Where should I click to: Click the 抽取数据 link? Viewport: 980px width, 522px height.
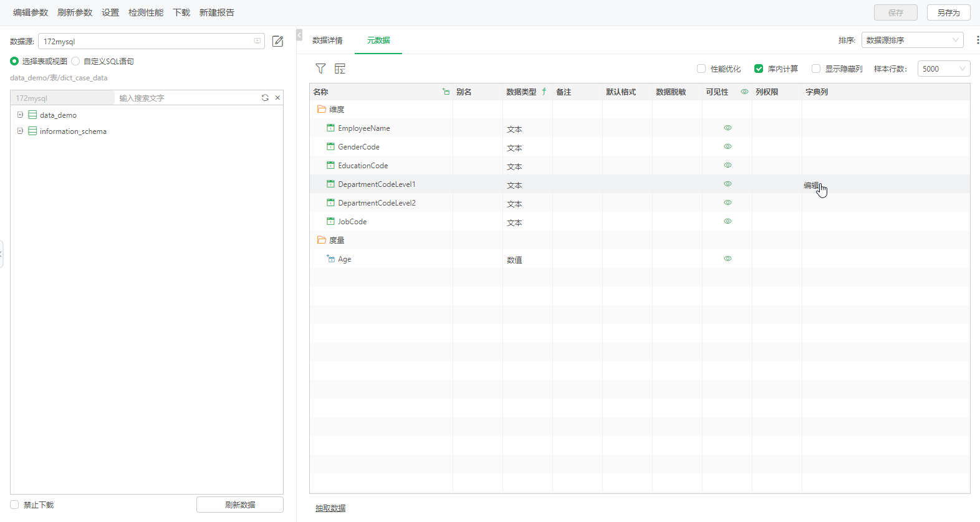330,508
